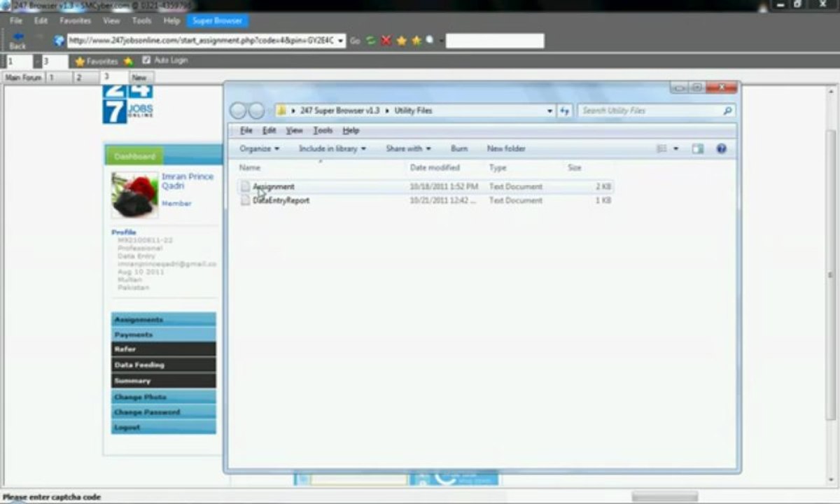
Task: Switch to browser tab 2
Action: [87, 78]
